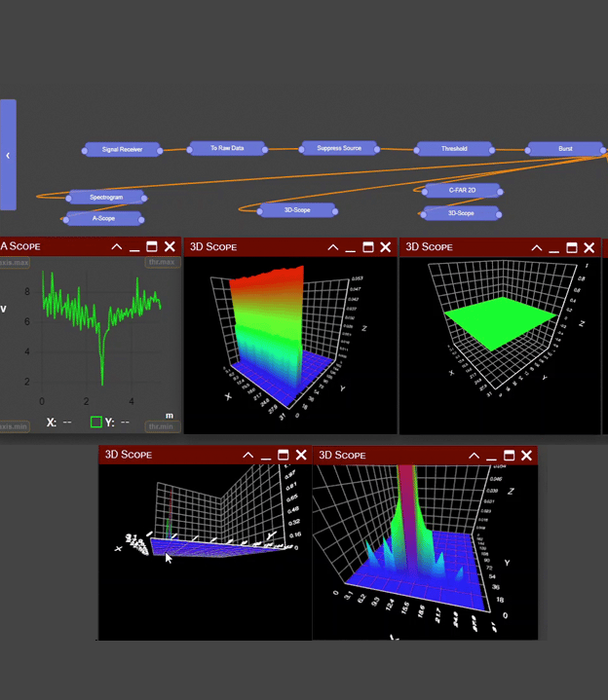Click axis.min field in A Scope
The height and width of the screenshot is (700, 608).
click(15, 426)
